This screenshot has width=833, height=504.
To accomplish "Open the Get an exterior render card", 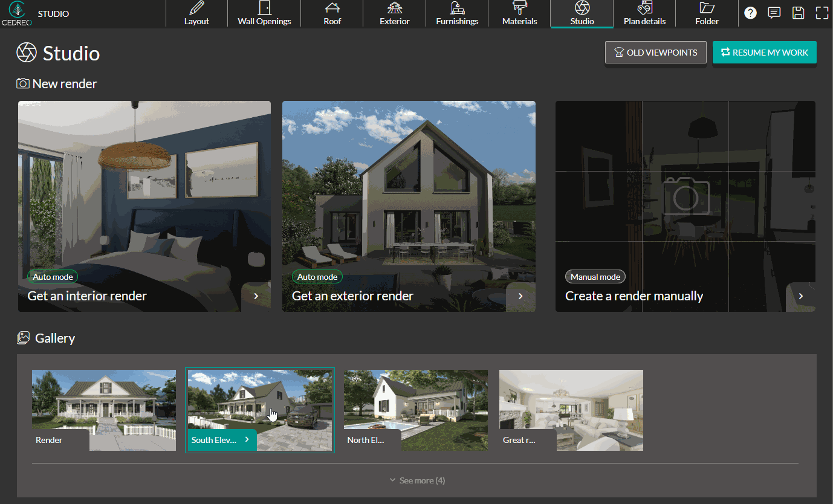I will pos(409,206).
